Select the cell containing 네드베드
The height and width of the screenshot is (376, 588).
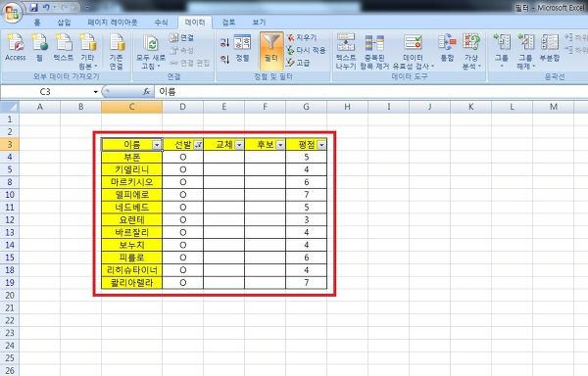[131, 208]
